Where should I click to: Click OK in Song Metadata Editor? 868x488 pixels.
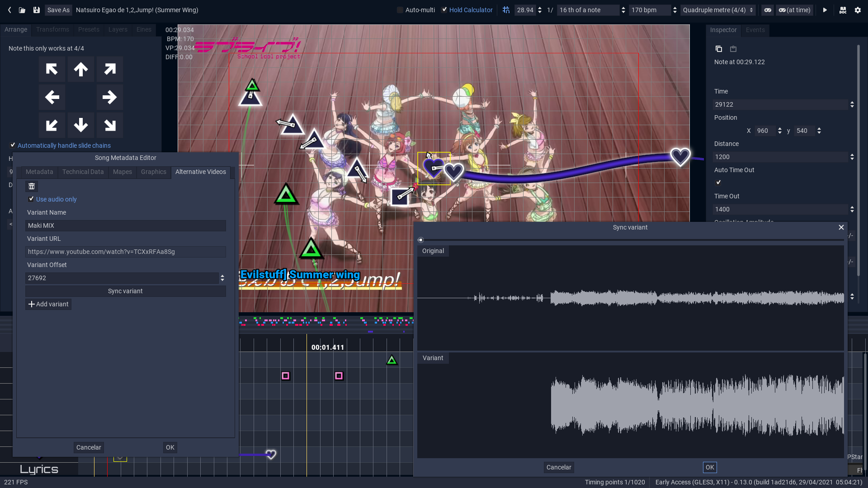170,447
